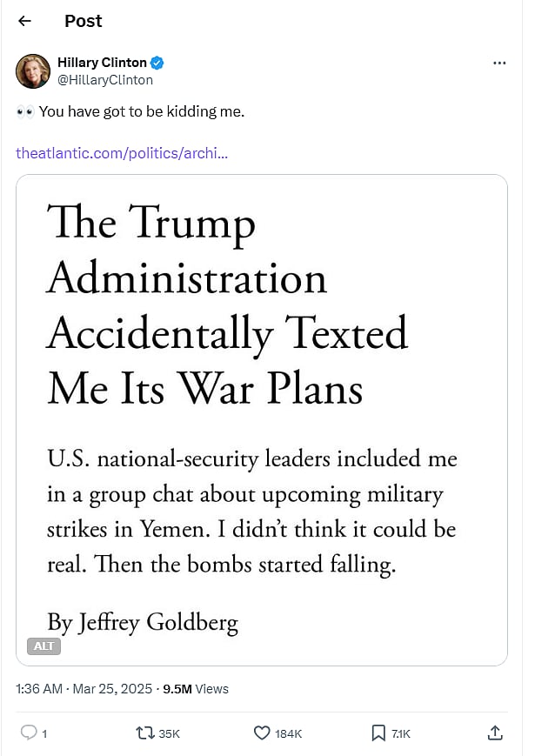Image resolution: width=535 pixels, height=756 pixels.
Task: Click the 7.1K bookmarks count
Action: [x=401, y=733]
